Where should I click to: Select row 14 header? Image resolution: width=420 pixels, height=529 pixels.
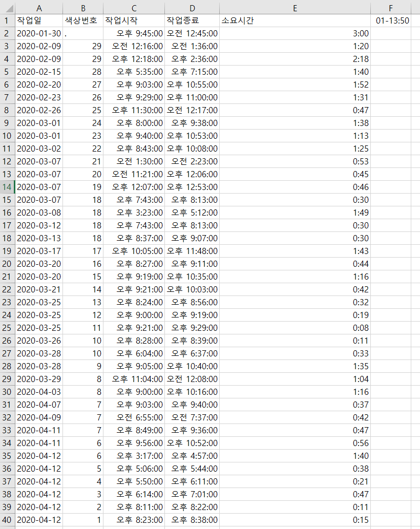click(7, 187)
